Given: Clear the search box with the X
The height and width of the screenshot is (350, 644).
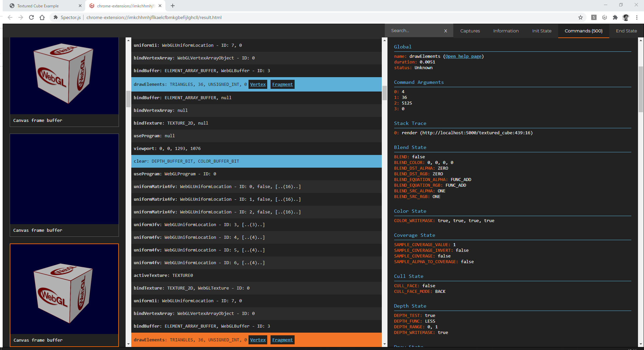Looking at the screenshot, I should [x=446, y=31].
